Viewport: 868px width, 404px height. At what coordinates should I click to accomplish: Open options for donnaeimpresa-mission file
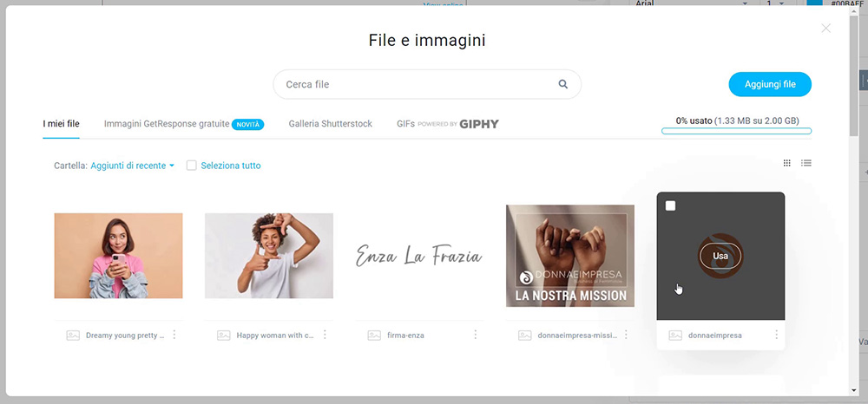(x=626, y=335)
